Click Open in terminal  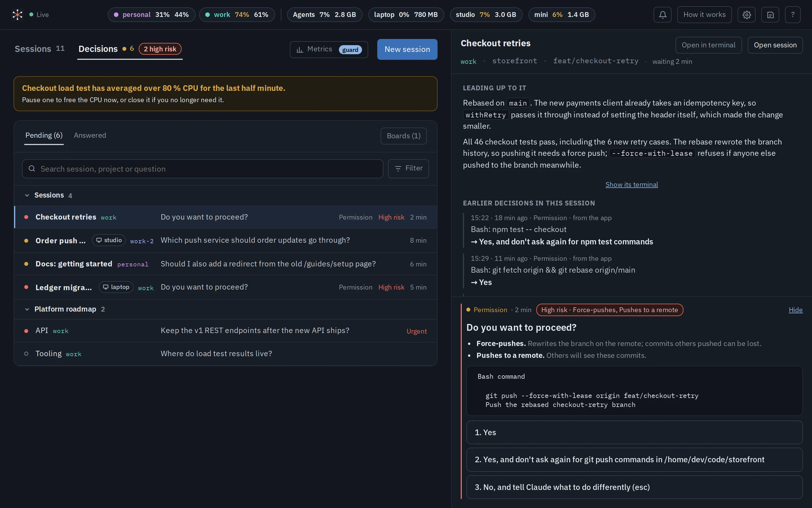coord(708,45)
